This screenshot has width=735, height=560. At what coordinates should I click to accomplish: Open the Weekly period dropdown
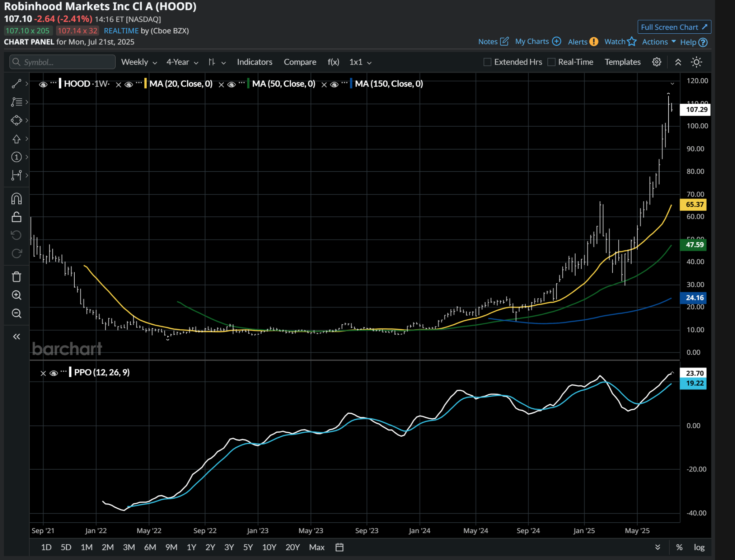[x=139, y=62]
